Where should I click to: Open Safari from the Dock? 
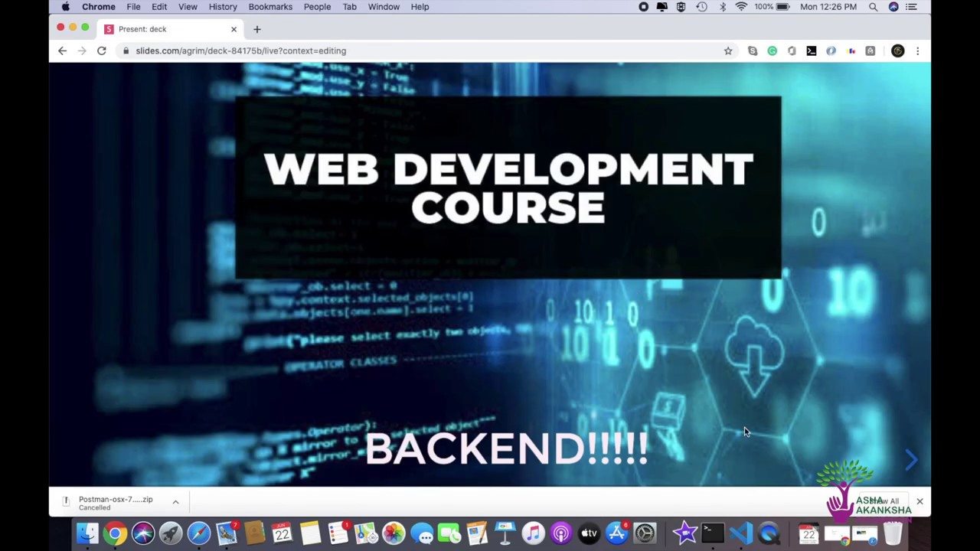198,533
